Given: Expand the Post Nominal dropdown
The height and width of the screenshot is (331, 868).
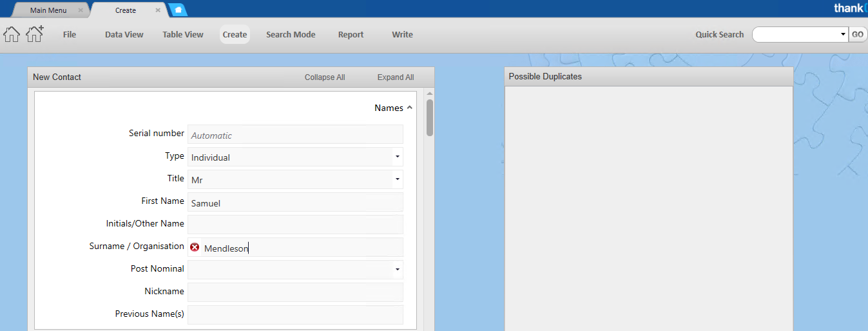Looking at the screenshot, I should click(397, 270).
